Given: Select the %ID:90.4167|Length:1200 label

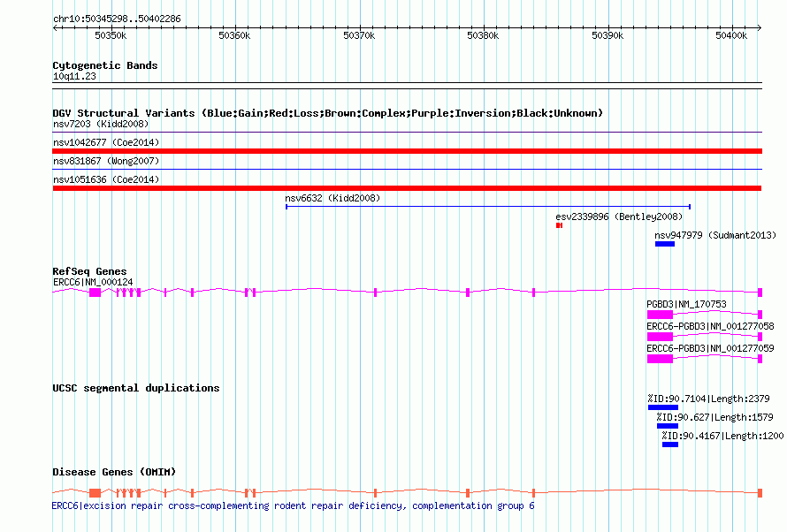Looking at the screenshot, I should tap(722, 436).
